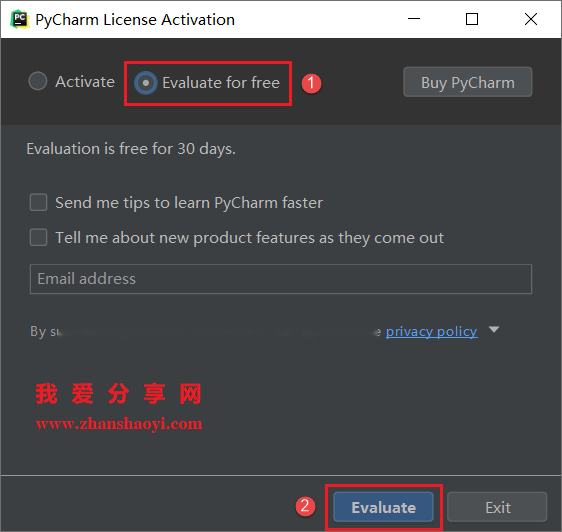Click the Buy PyCharm button
This screenshot has width=562, height=532.
point(467,82)
